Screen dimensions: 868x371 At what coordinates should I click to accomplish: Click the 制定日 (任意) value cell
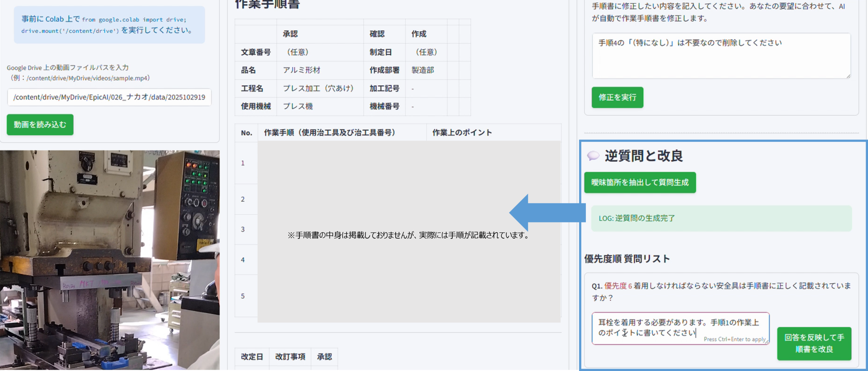[426, 52]
